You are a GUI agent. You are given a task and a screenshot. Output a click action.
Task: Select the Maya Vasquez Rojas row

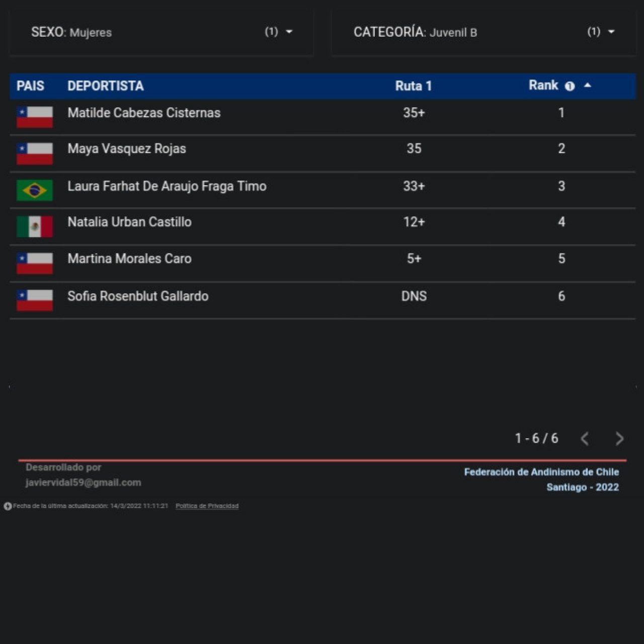(127, 149)
